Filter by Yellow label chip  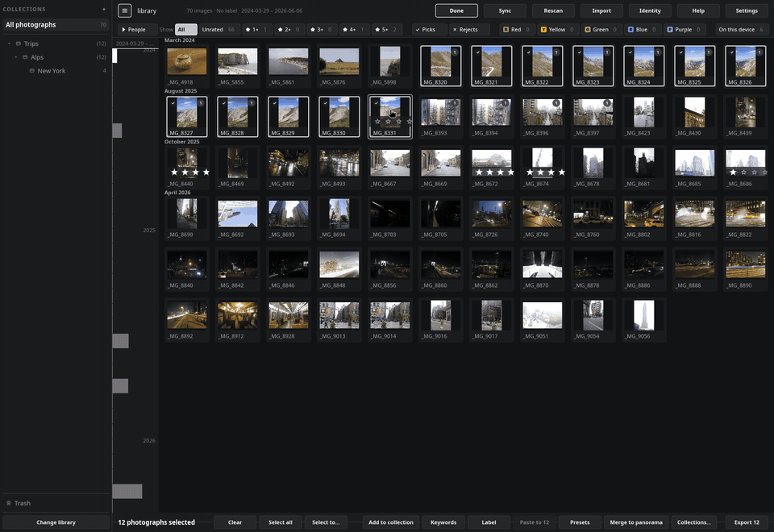tap(557, 30)
